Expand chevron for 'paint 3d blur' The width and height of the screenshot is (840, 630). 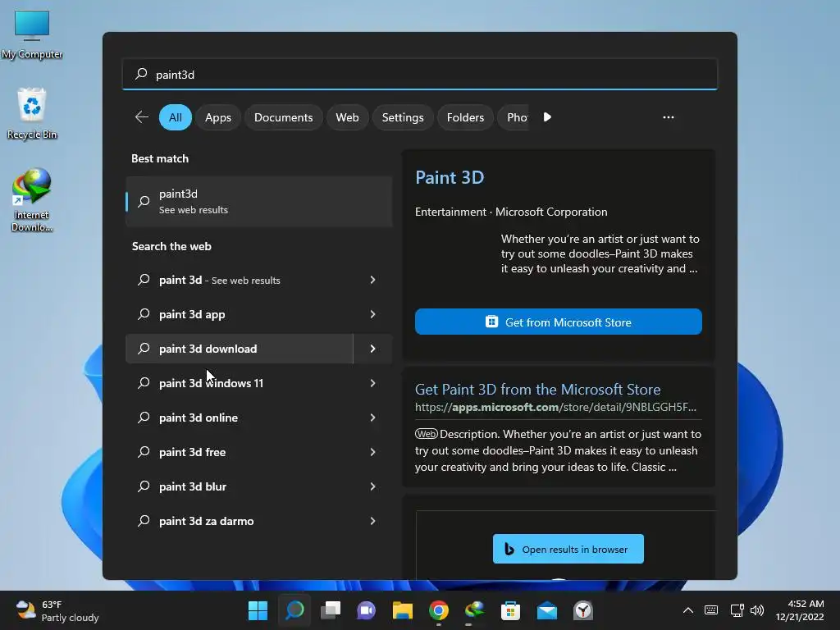(373, 486)
